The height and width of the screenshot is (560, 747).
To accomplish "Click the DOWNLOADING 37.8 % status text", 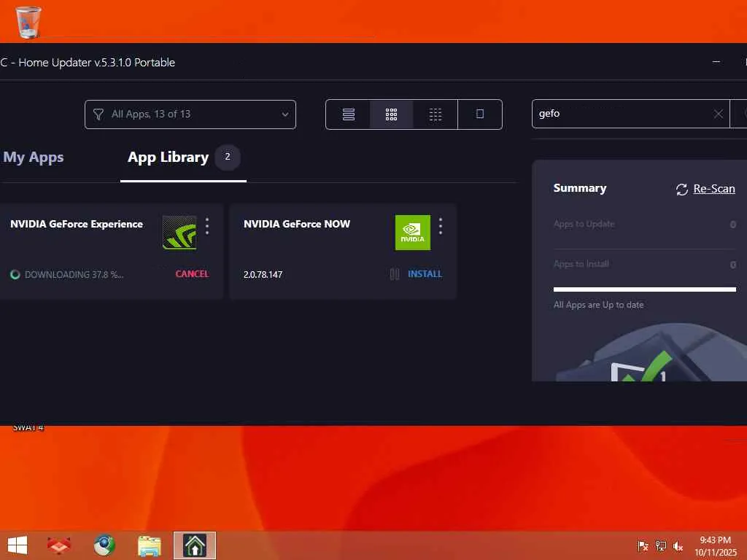I will tap(74, 274).
